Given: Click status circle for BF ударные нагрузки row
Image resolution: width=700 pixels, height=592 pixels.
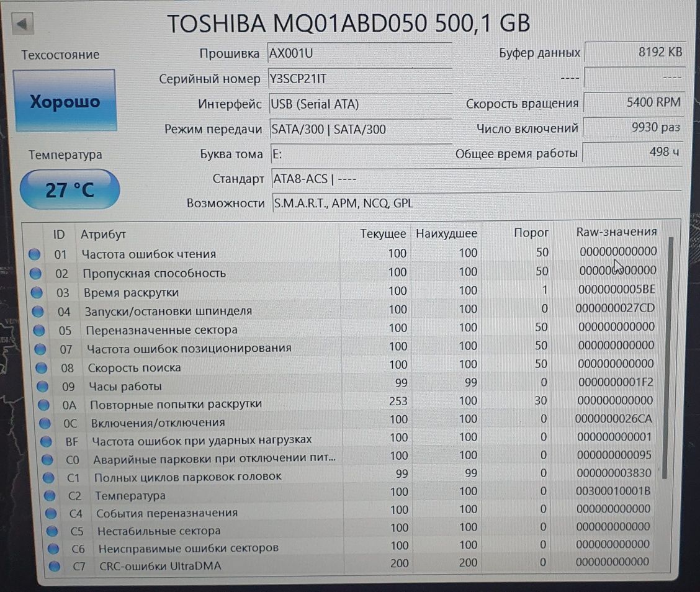Looking at the screenshot, I should coord(47,442).
